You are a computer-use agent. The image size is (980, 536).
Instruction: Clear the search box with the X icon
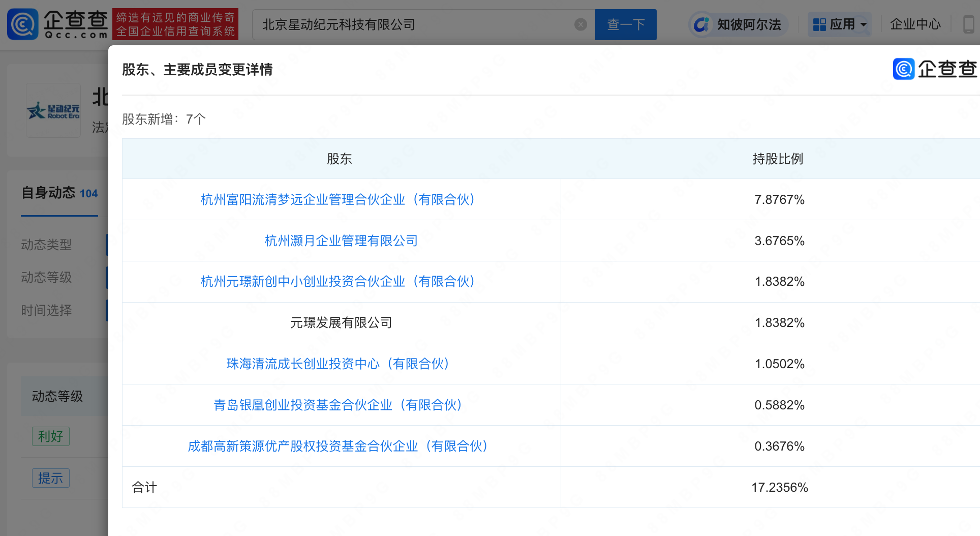pyautogui.click(x=580, y=24)
